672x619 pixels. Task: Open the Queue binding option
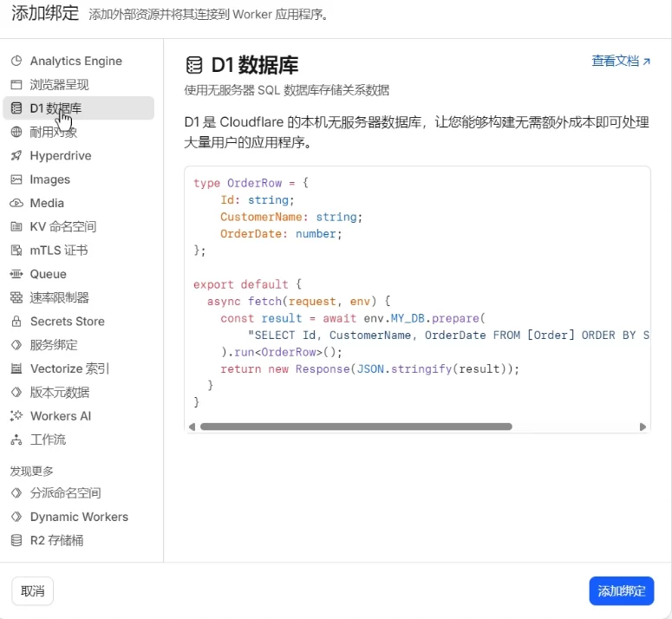coord(48,274)
